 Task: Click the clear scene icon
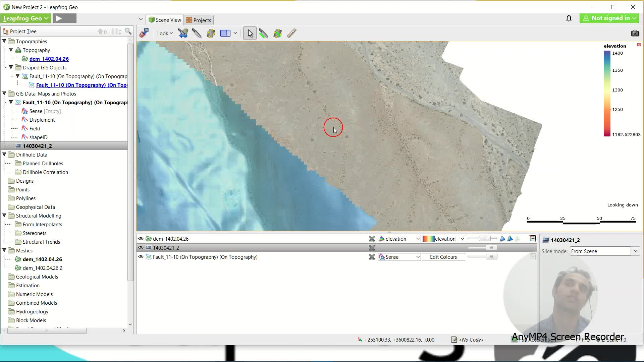pos(144,33)
